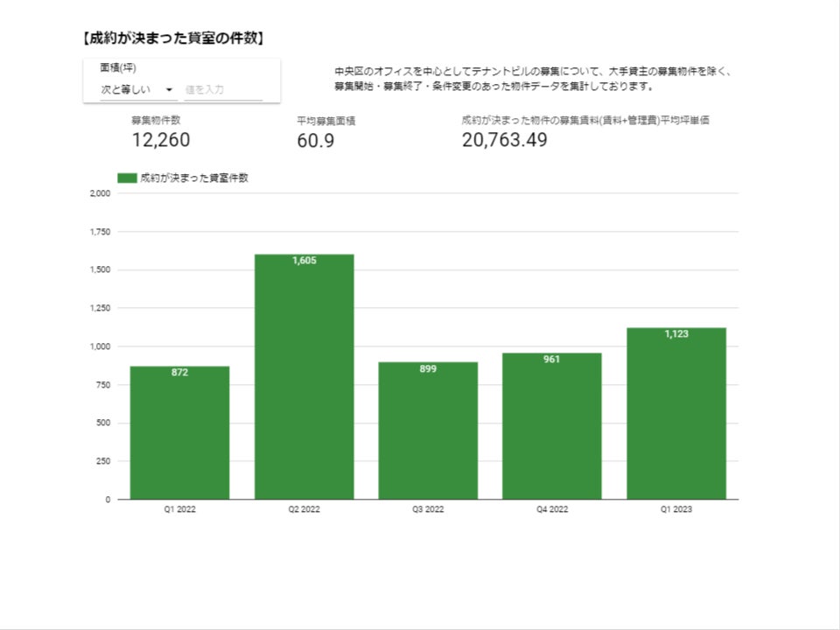Click the Q1 2023 axis label
This screenshot has height=630, width=840.
pyautogui.click(x=676, y=509)
